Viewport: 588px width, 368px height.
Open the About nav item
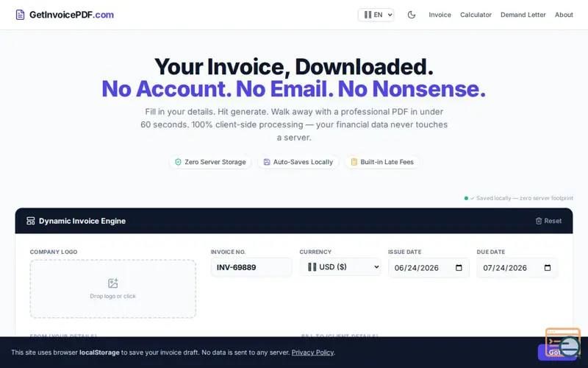pos(564,15)
